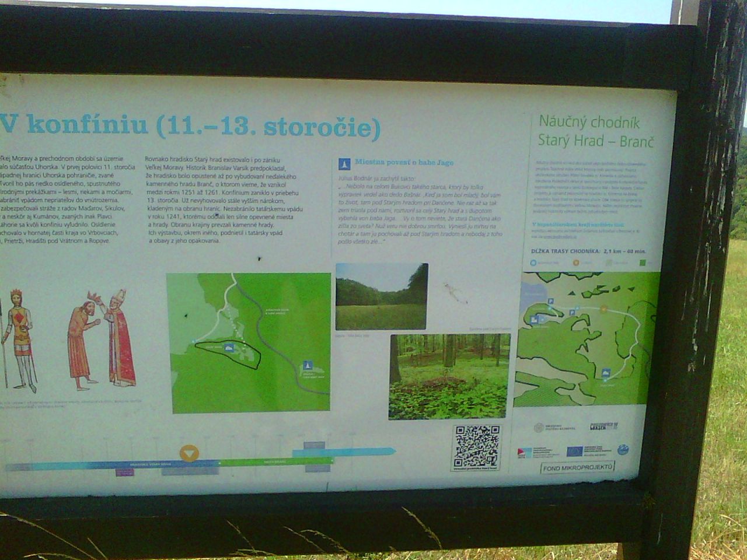Click the green square in the map legend
Image resolution: width=747 pixels, height=560 pixels.
[x=643, y=263]
